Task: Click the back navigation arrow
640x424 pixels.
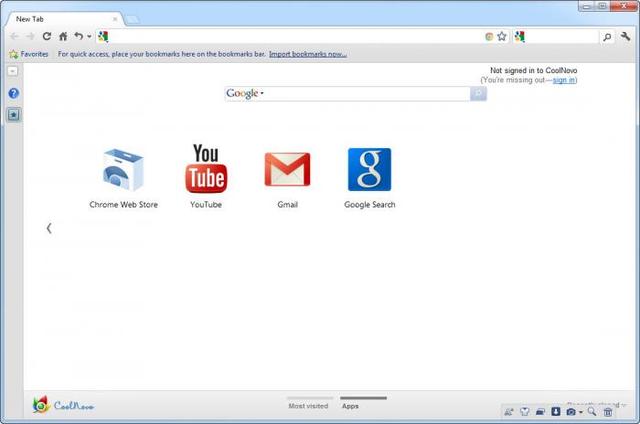Action: click(x=14, y=37)
